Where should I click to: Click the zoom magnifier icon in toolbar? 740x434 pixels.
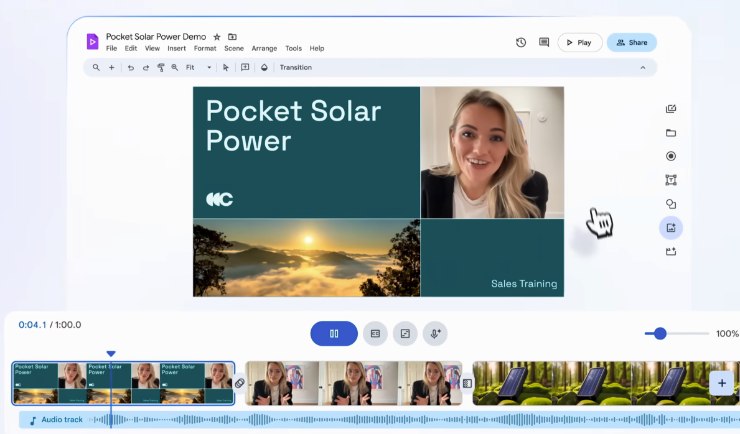point(175,67)
